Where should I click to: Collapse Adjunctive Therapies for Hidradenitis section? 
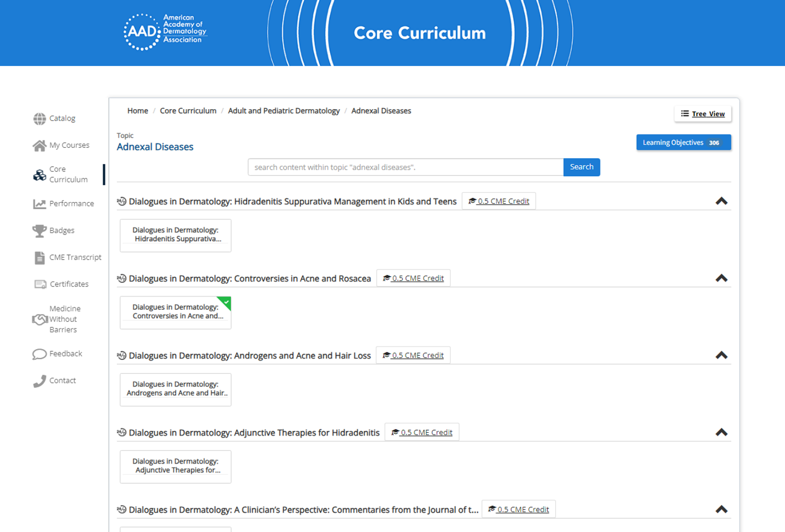pos(721,433)
